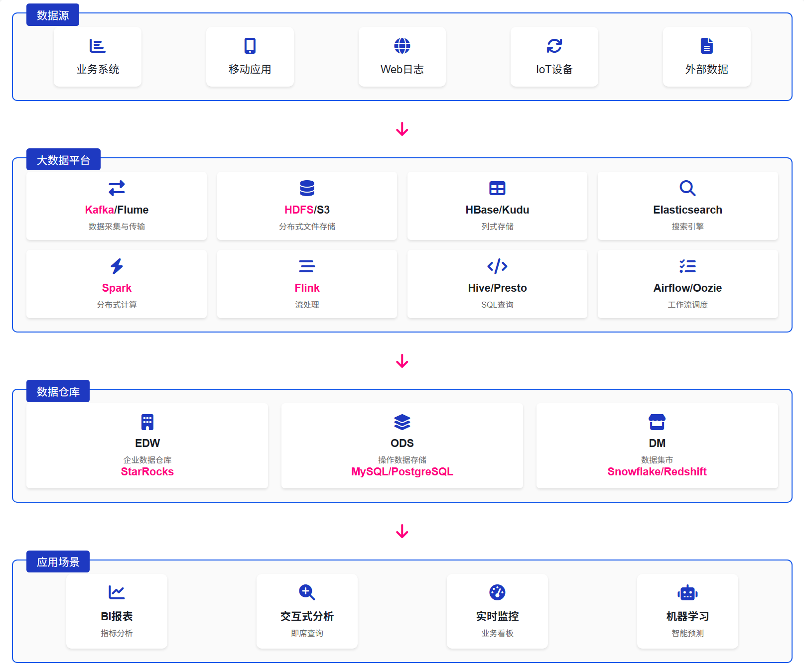Click the 实时监控 heading

(x=497, y=616)
